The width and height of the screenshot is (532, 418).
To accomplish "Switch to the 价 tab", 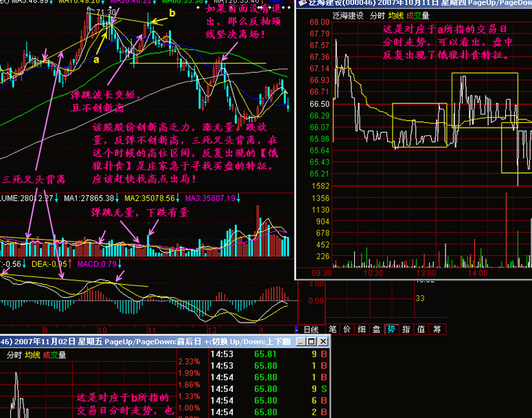I will pyautogui.click(x=347, y=329).
